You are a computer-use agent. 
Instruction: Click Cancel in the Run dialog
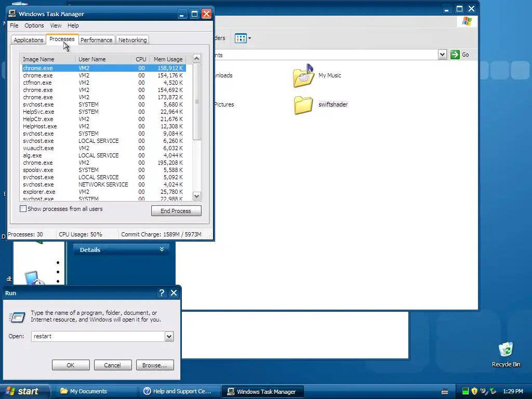point(113,365)
